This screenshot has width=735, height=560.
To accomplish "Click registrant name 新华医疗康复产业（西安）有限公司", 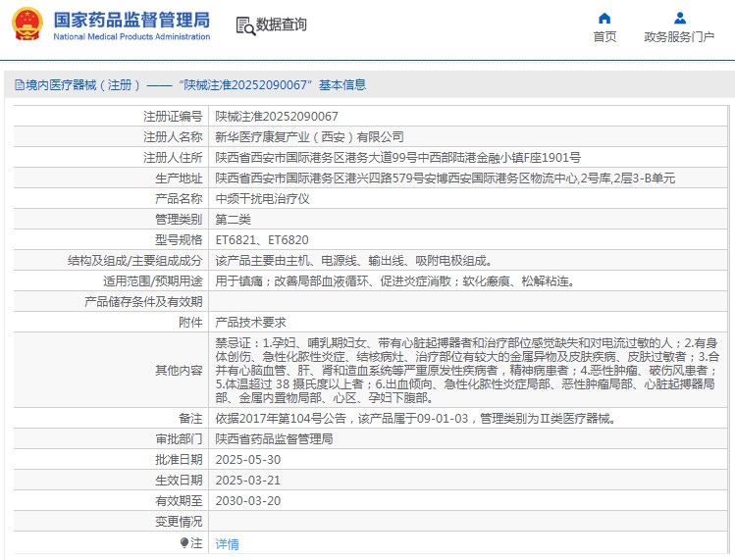I will (x=309, y=137).
